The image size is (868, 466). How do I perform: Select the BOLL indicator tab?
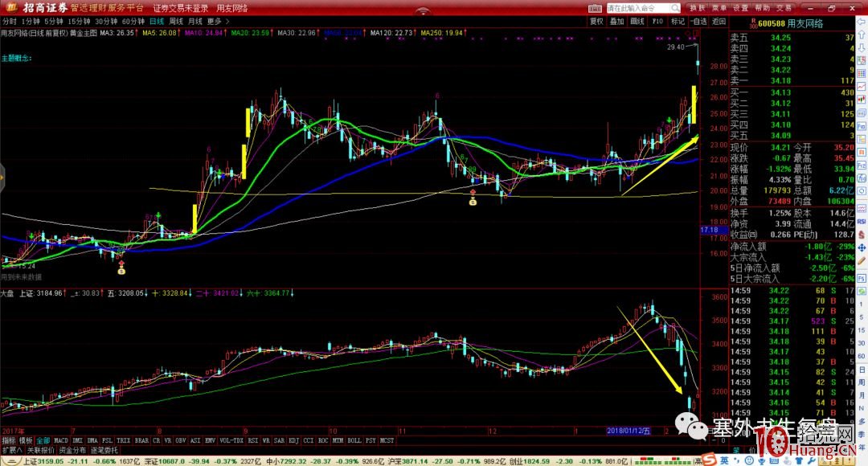[354, 441]
